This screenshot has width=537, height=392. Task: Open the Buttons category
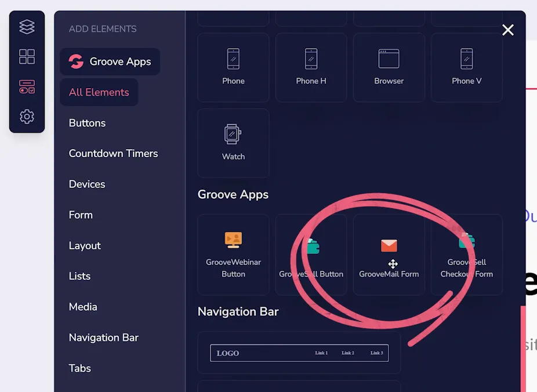point(87,123)
